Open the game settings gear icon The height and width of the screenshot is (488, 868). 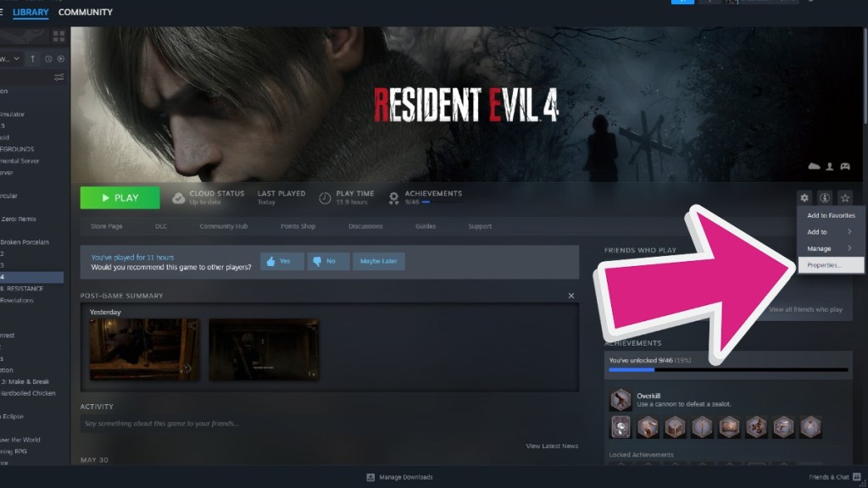point(804,197)
